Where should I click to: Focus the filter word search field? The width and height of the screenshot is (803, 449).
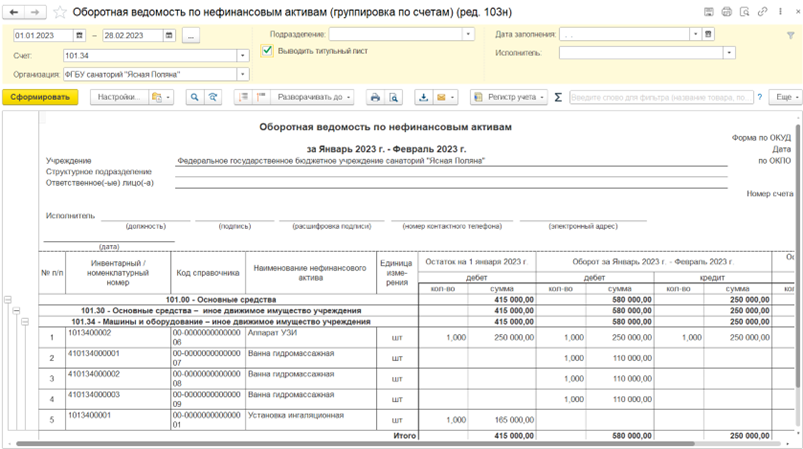661,97
